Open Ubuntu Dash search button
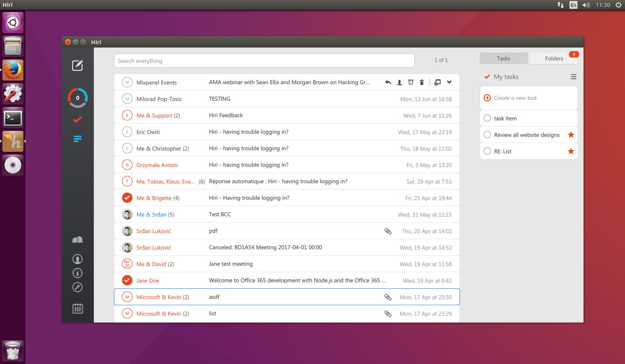 [13, 23]
